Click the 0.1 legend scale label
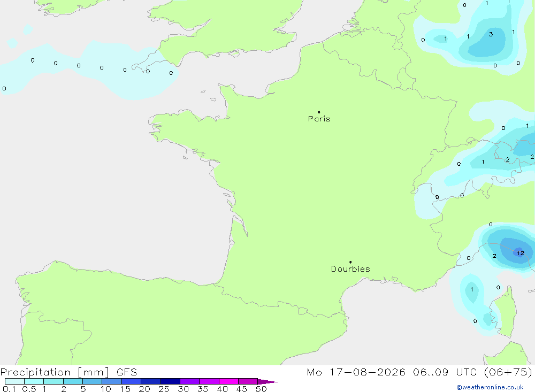 (9, 389)
